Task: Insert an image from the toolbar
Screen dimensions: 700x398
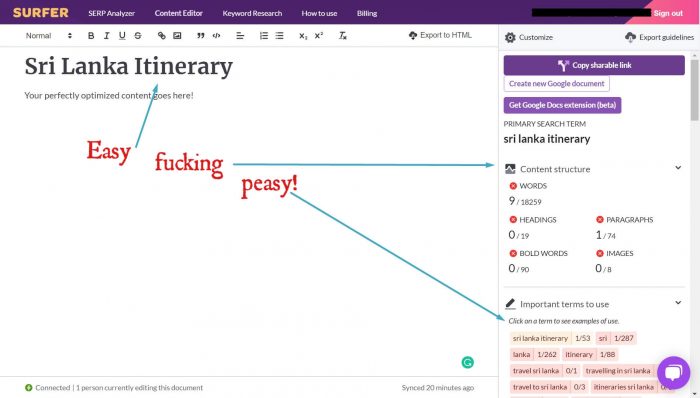Action: coord(177,36)
